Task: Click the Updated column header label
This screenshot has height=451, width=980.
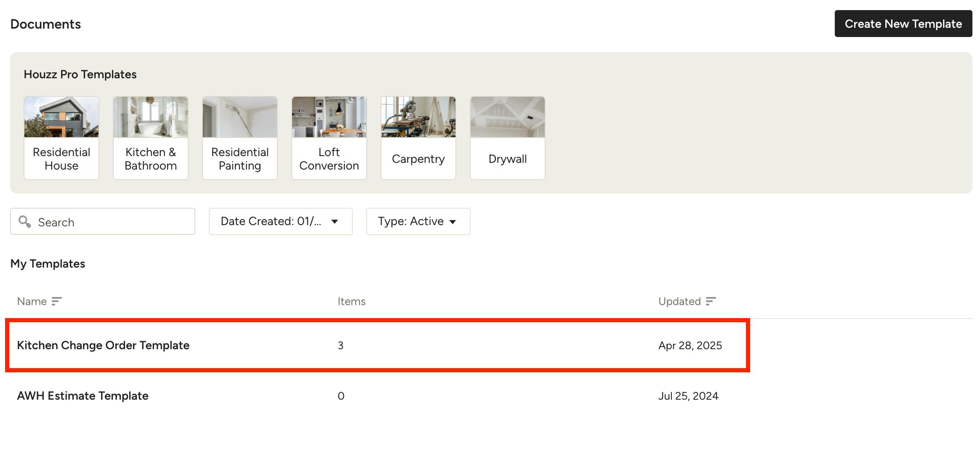Action: [679, 301]
